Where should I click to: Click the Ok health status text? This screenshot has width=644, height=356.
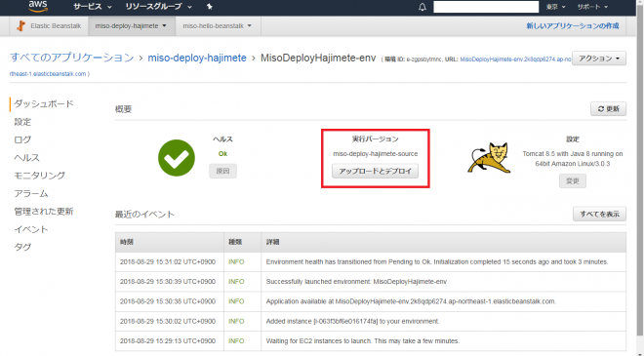click(222, 154)
